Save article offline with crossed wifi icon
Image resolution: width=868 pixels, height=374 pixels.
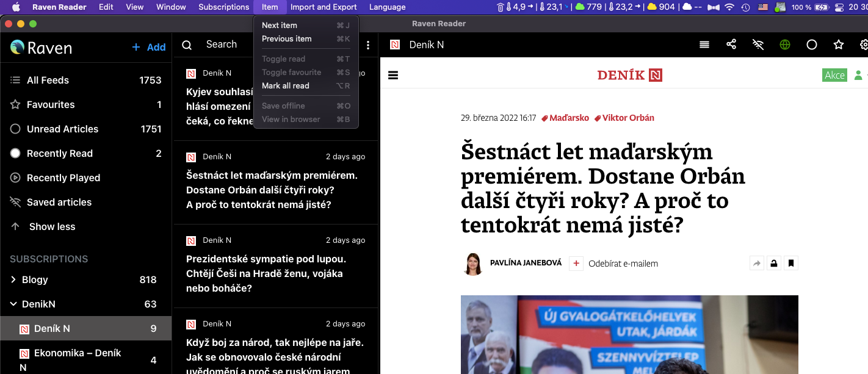[758, 45]
